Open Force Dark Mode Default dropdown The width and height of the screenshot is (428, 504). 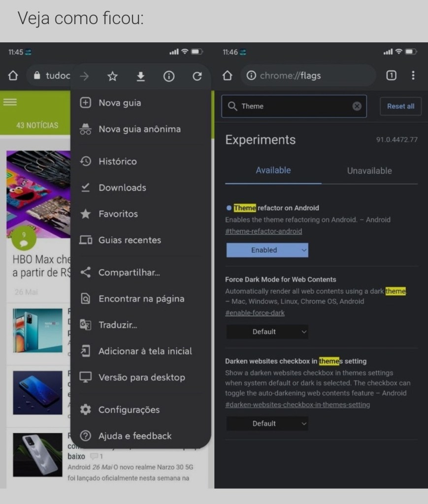[267, 332]
